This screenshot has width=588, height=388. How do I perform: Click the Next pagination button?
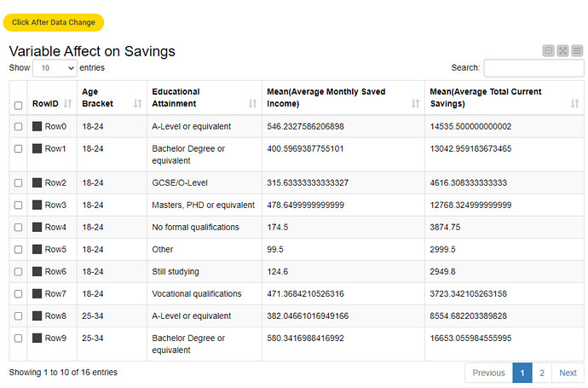pyautogui.click(x=568, y=373)
